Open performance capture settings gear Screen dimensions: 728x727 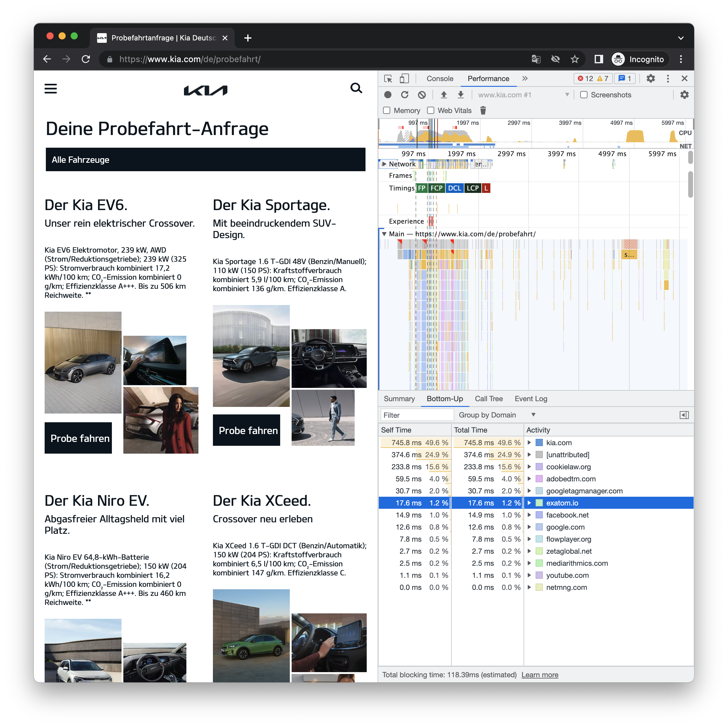point(684,95)
